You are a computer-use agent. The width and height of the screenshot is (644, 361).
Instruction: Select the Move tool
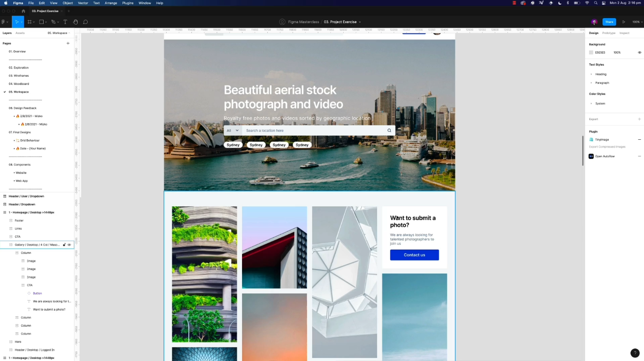[x=16, y=22]
